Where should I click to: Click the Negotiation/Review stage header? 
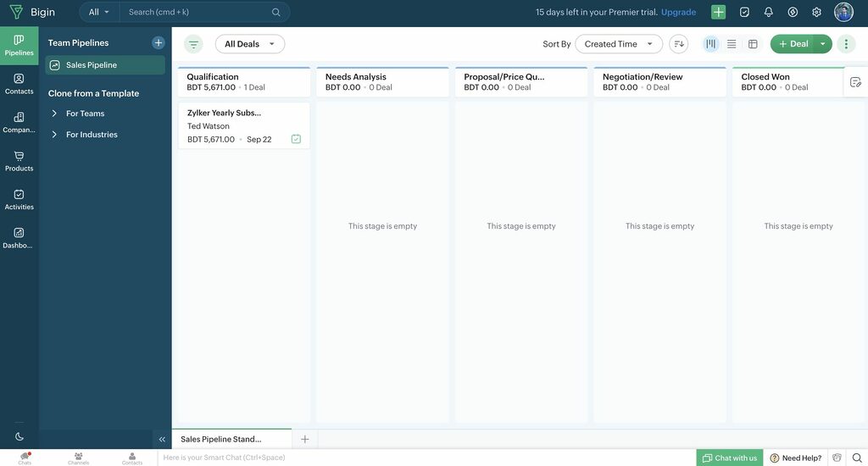click(659, 81)
